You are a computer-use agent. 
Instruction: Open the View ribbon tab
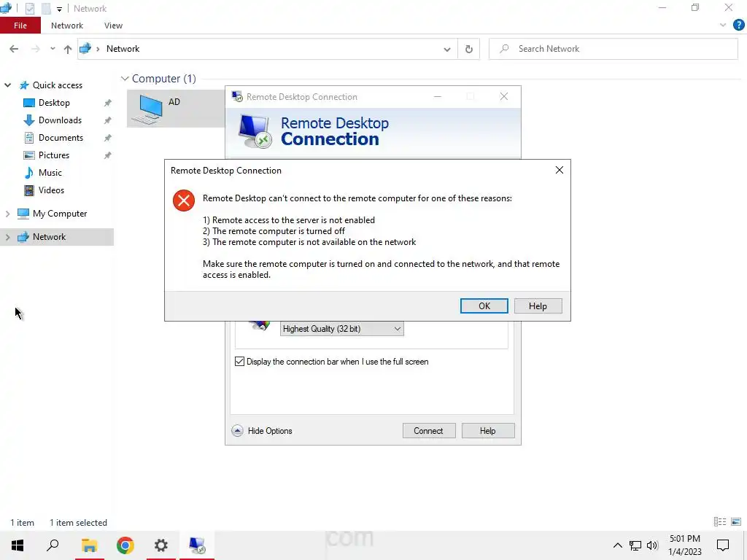click(x=113, y=26)
